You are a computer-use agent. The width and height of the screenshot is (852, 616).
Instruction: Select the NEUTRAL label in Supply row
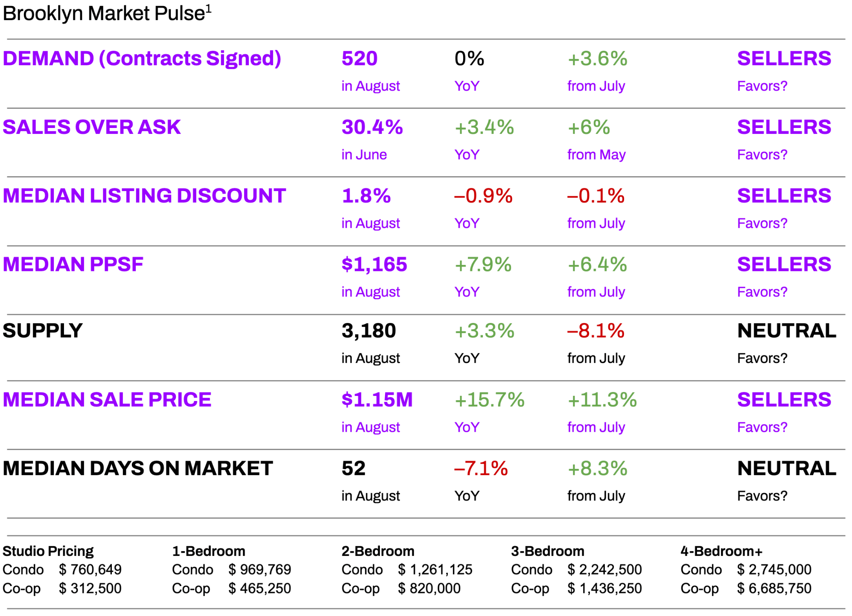coord(786,331)
